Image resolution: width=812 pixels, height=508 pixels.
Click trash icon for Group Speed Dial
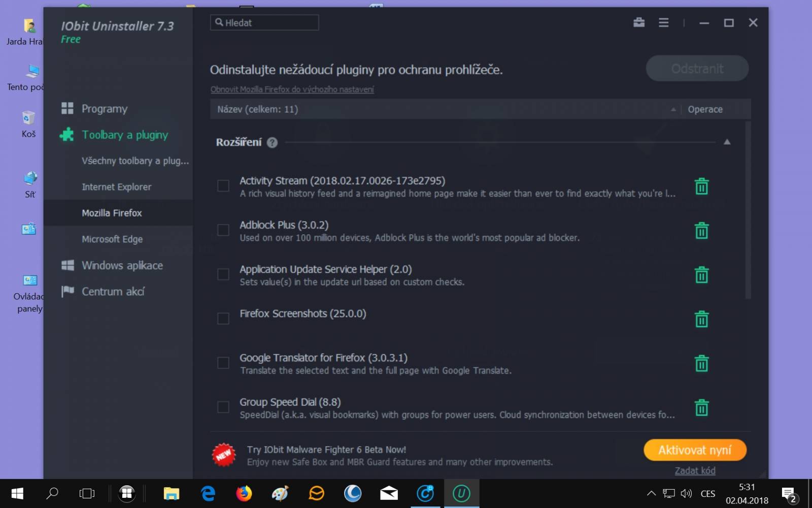click(x=701, y=407)
